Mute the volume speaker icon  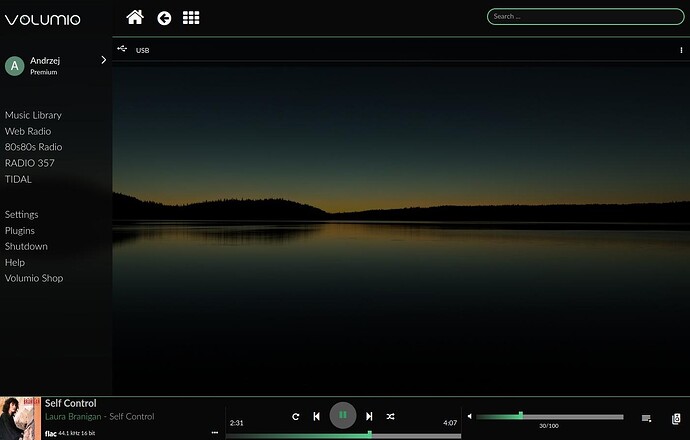tap(469, 416)
